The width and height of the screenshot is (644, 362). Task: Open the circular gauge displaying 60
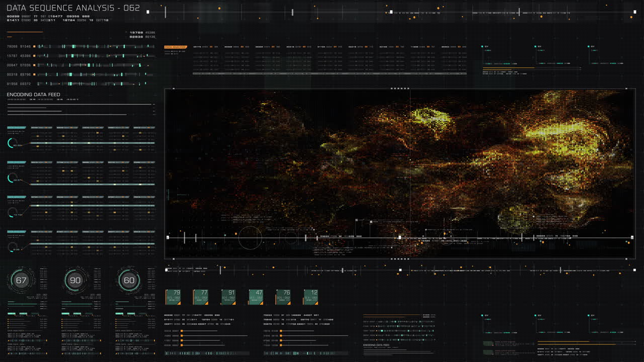129,281
